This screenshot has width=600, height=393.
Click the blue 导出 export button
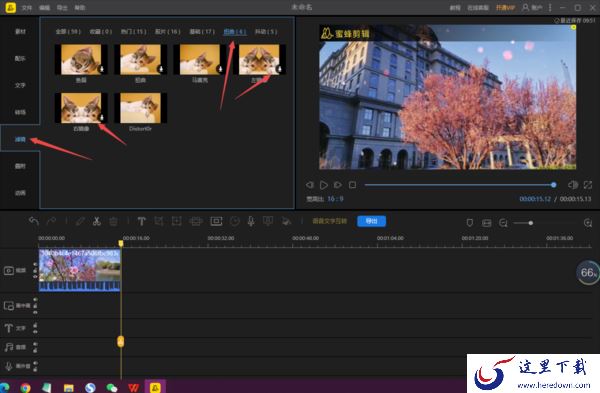pos(371,221)
